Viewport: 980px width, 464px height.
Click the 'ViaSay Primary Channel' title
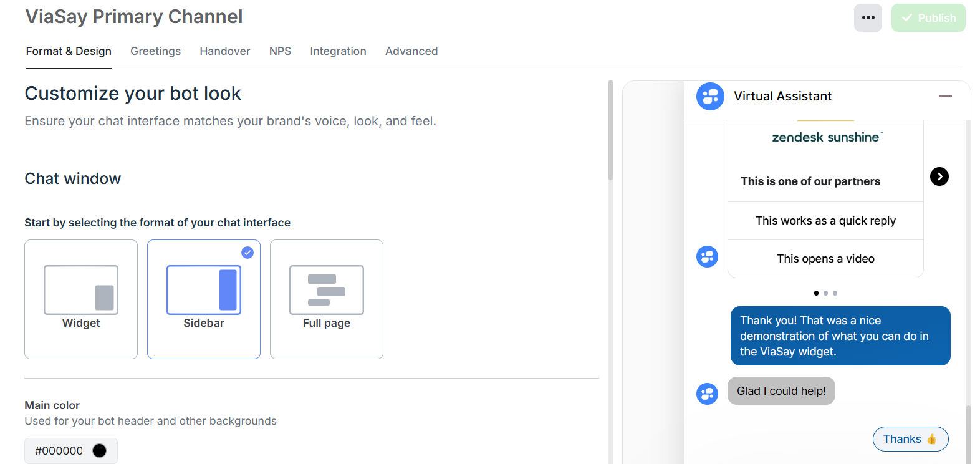134,17
